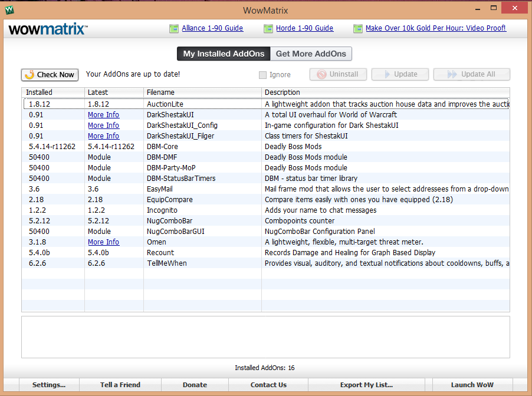
Task: Click the Combopoints counter description
Action: point(300,221)
